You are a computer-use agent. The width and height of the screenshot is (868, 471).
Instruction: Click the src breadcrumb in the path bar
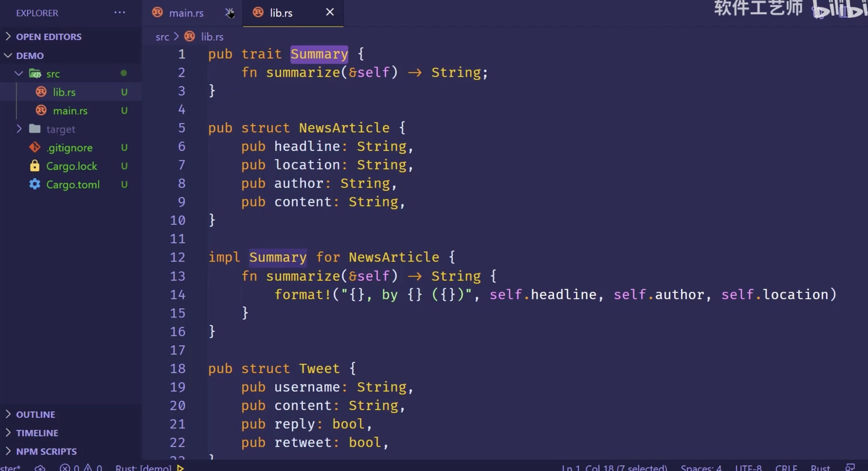click(162, 37)
